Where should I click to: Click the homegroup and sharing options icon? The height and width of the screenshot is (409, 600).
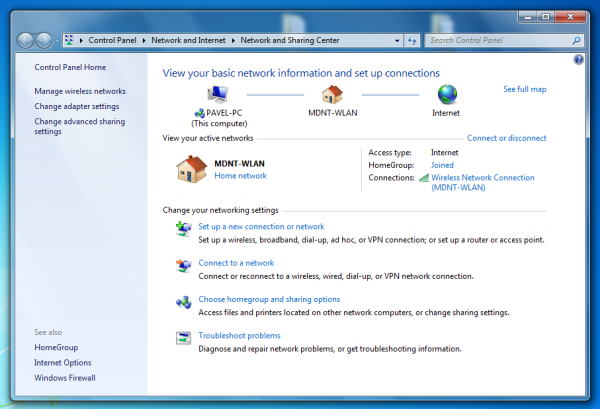tap(183, 302)
